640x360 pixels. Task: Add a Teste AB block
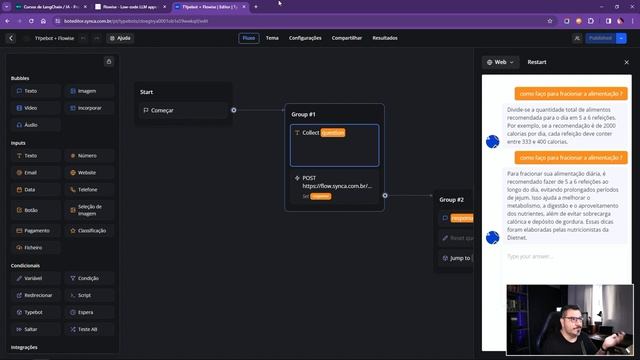[89, 329]
